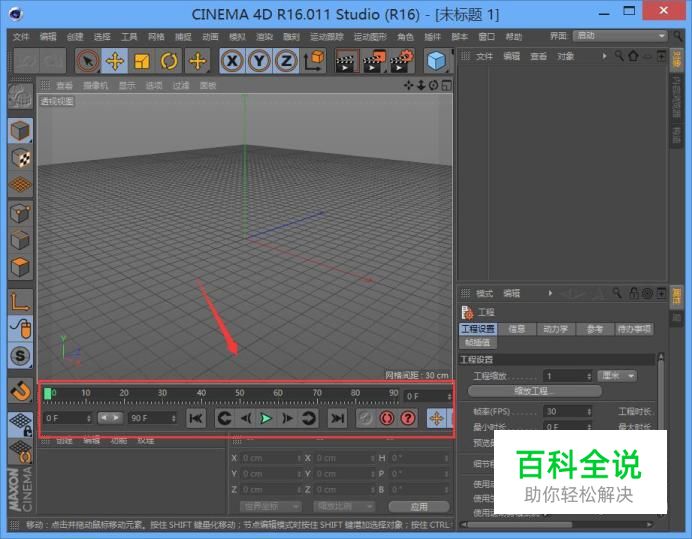
Task: Select the Texture mode checkered cube icon
Action: click(x=20, y=158)
